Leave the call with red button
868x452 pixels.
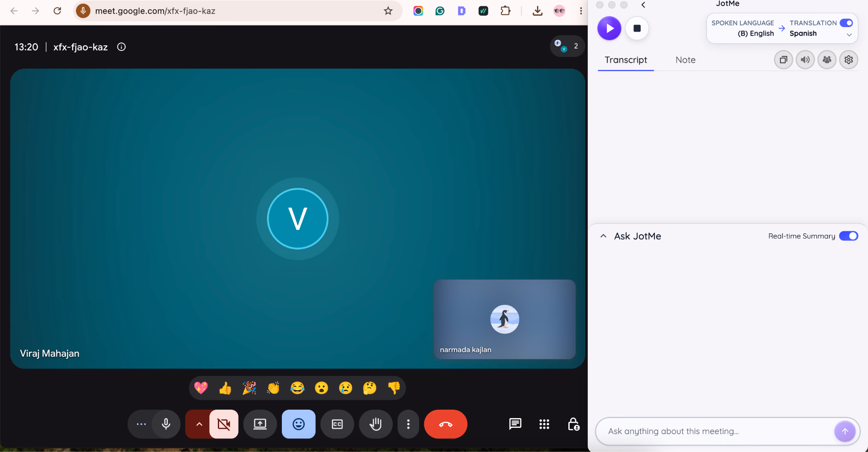click(445, 424)
